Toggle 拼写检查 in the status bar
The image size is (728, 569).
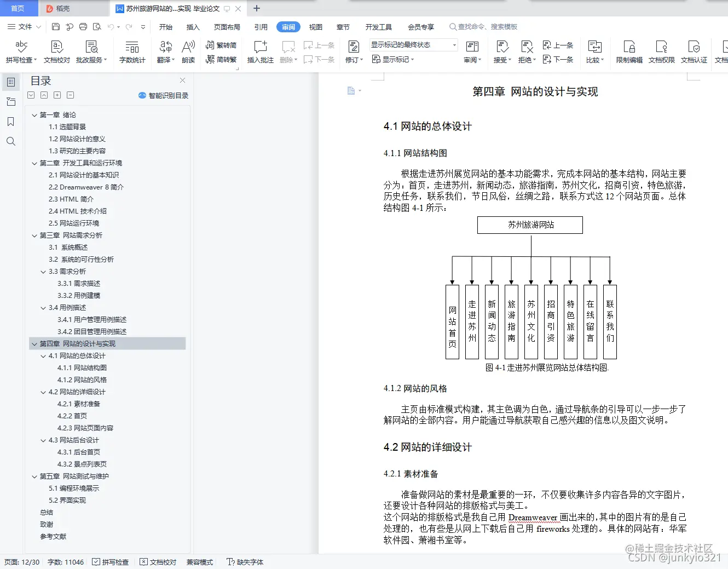coord(111,562)
